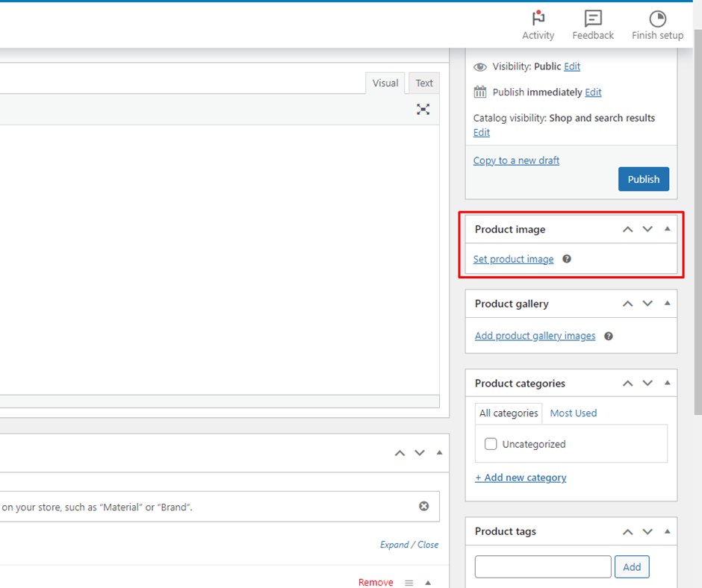
Task: Click help icon beside Set product image
Action: click(567, 259)
